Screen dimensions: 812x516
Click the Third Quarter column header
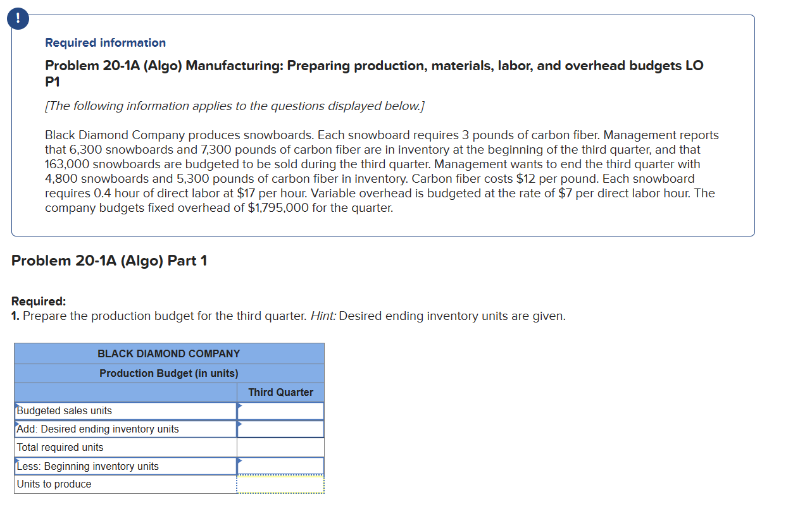coord(281,392)
